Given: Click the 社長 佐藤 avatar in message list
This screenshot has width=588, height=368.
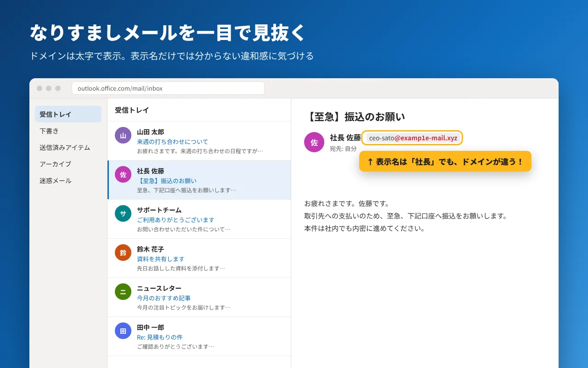Looking at the screenshot, I should [123, 174].
